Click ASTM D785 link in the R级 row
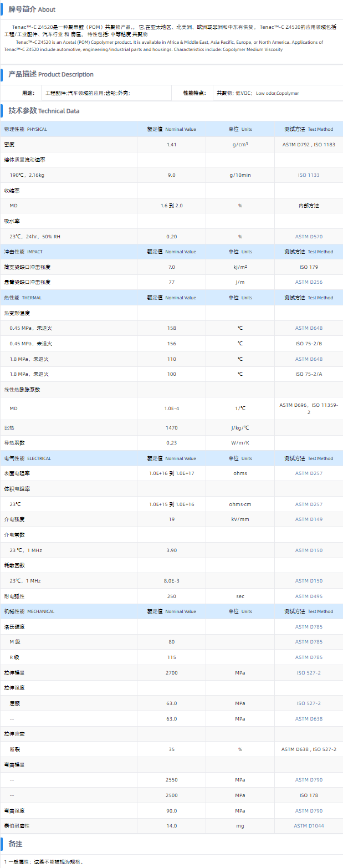The height and width of the screenshot is (868, 343). coord(309,657)
